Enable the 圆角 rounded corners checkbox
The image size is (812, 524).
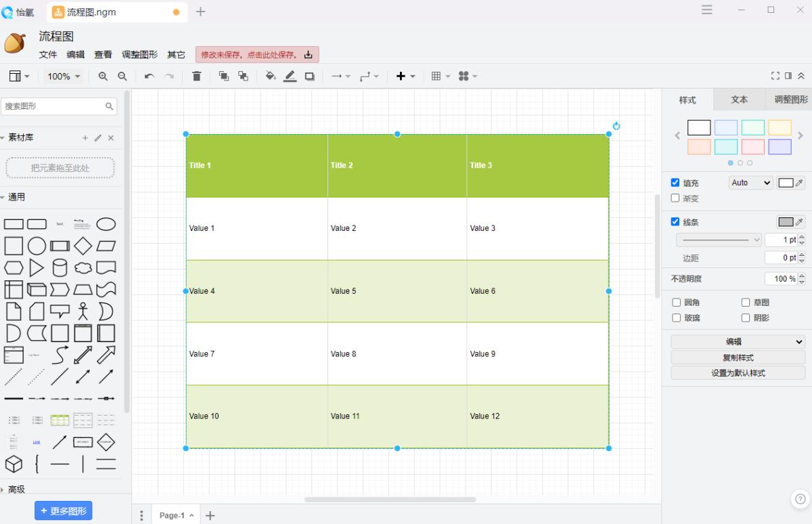[677, 303]
